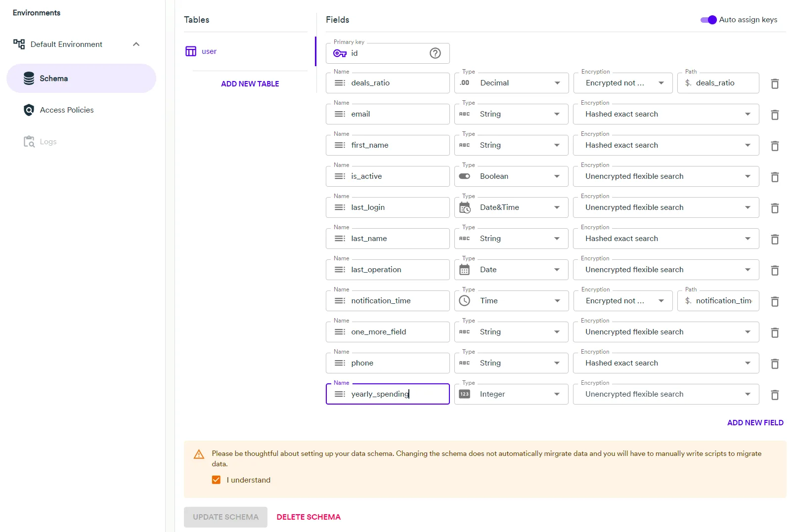Screen dimensions: 793x532
Task: Click the DELETE SCHEMA button
Action: pyautogui.click(x=308, y=517)
